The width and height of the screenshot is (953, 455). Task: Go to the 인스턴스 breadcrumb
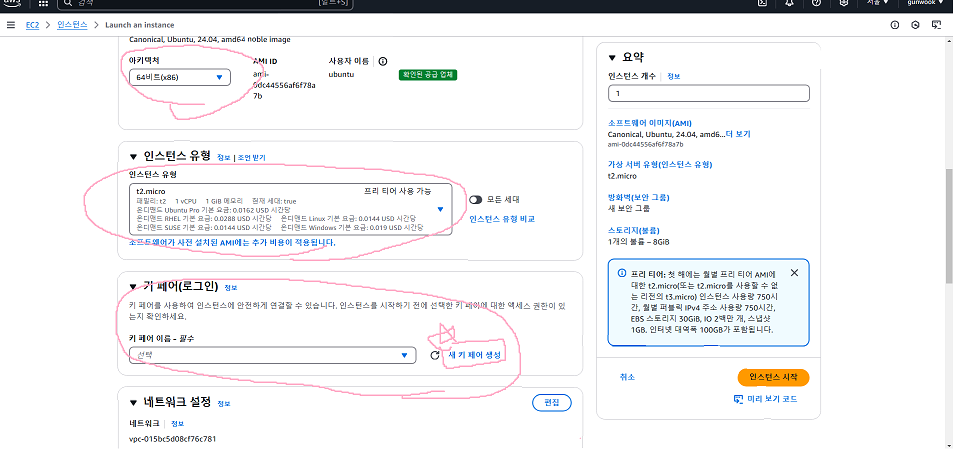72,25
